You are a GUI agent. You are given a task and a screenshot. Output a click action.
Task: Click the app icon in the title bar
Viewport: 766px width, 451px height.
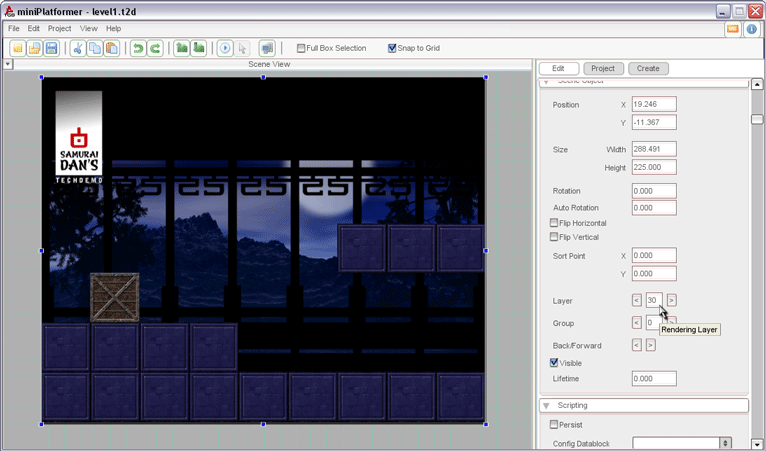tap(9, 11)
